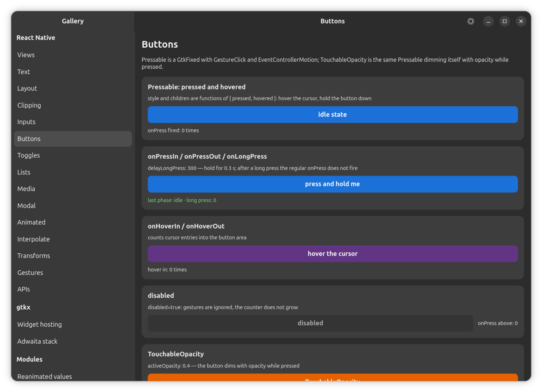This screenshot has width=542, height=392.
Task: Open Lists from the sidebar
Action: point(73,172)
